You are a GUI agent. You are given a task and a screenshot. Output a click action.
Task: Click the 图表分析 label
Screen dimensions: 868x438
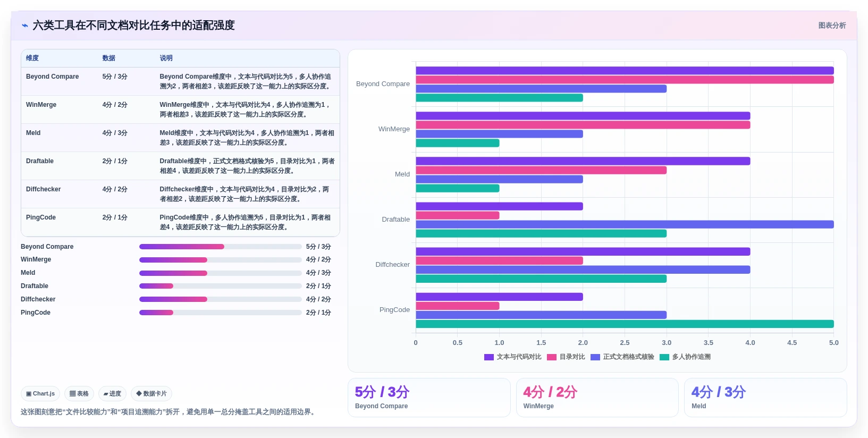832,26
